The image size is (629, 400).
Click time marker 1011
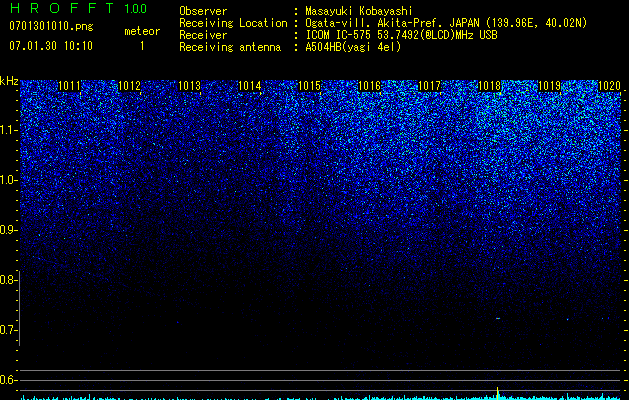(69, 86)
